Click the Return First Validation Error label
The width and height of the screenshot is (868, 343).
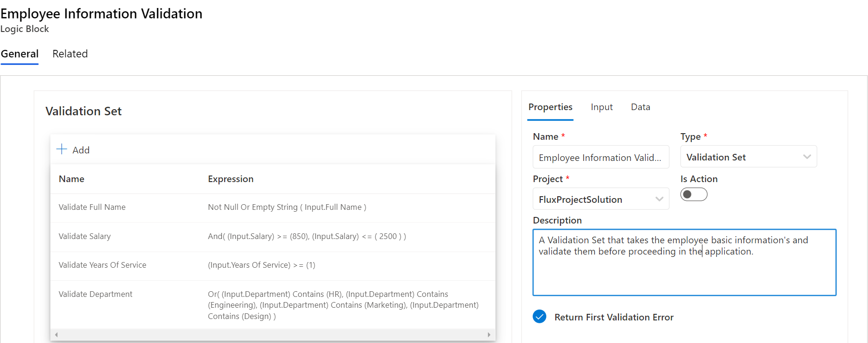coord(614,317)
